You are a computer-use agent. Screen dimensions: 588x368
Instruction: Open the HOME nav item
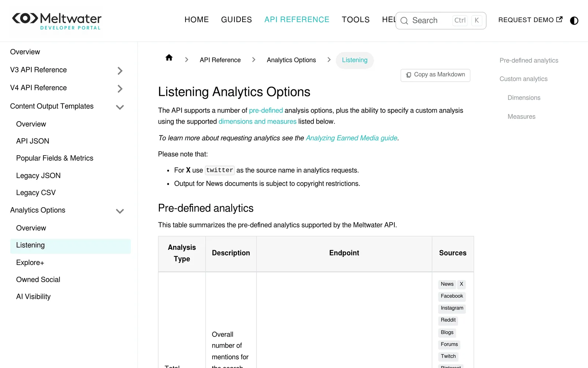[x=197, y=20]
